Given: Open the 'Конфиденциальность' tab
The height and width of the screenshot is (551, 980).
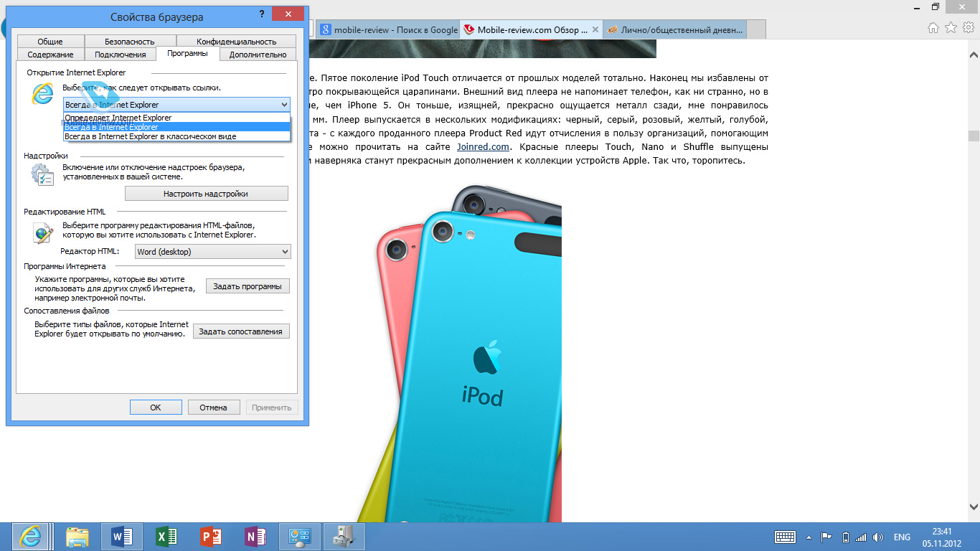Looking at the screenshot, I should pyautogui.click(x=236, y=42).
